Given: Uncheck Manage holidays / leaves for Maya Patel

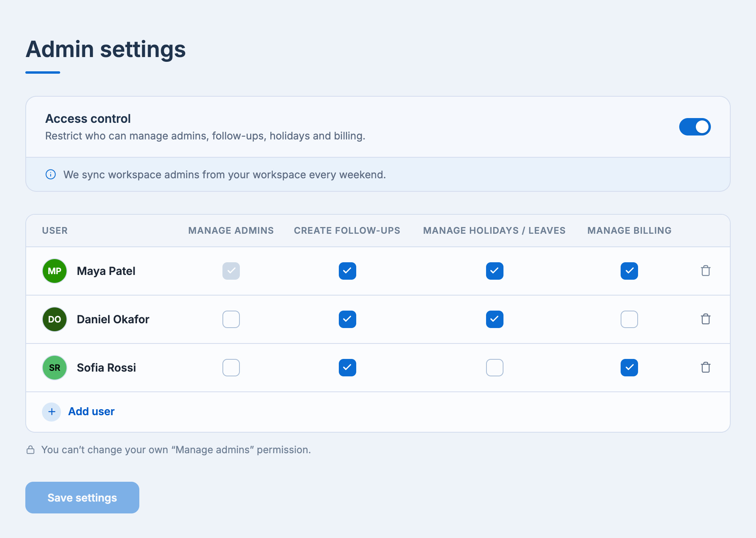Looking at the screenshot, I should click(x=495, y=271).
